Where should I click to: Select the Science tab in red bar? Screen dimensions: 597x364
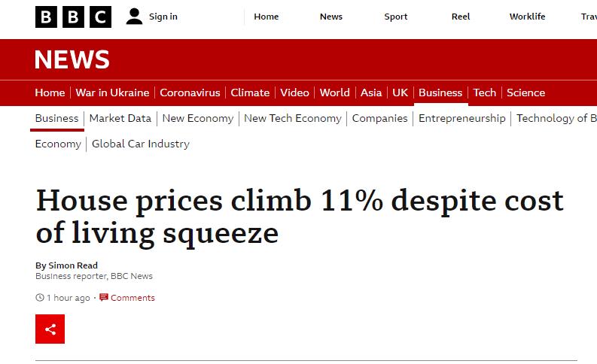[525, 93]
